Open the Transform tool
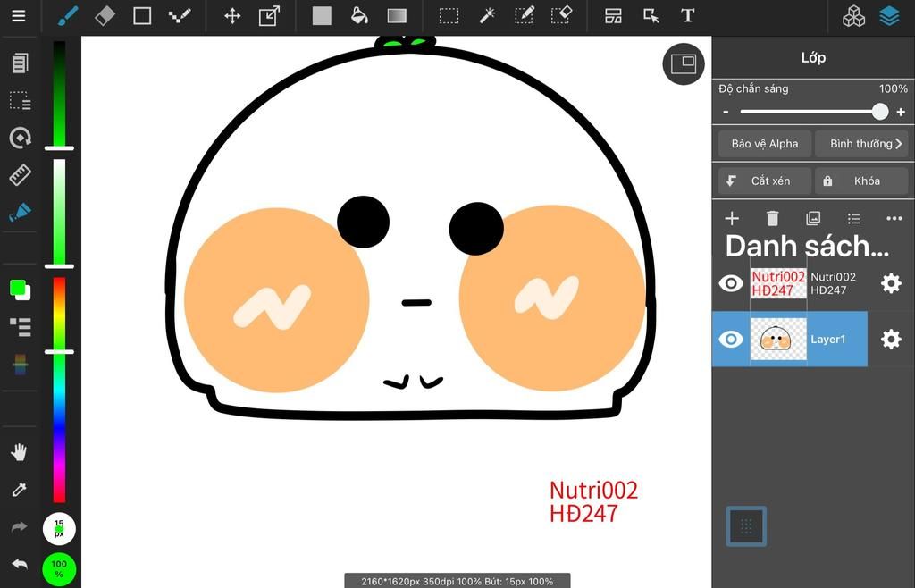915x588 pixels. 269,16
